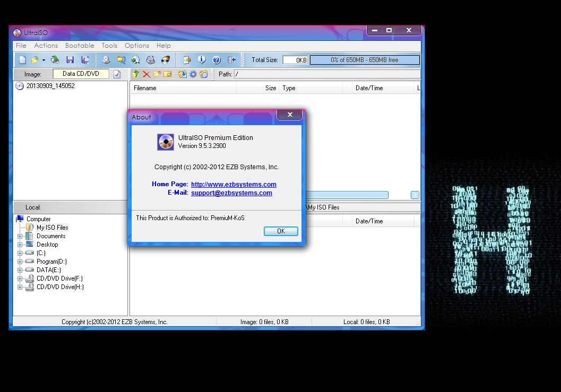Screen dimensions: 561x392
Task: Click the horizontal scrollbar thumb in image list
Action: pos(347,195)
